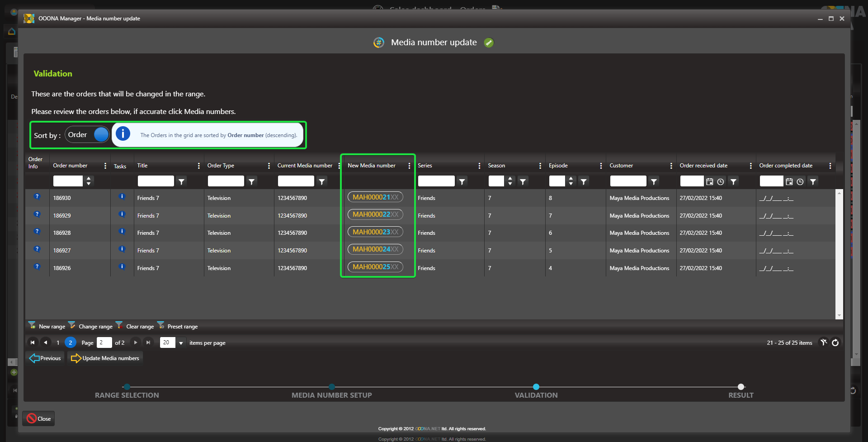Select new media number MAH000023XX
The height and width of the screenshot is (442, 868).
coord(375,232)
